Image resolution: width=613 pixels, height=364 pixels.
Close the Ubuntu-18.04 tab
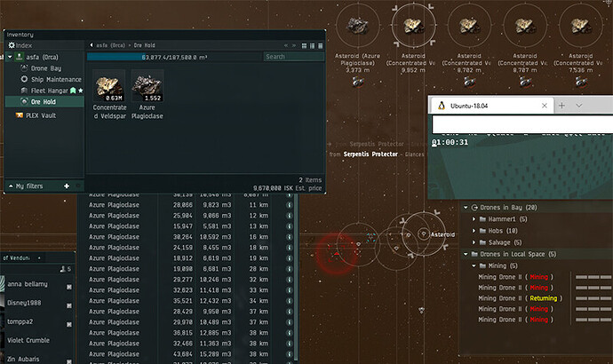545,106
